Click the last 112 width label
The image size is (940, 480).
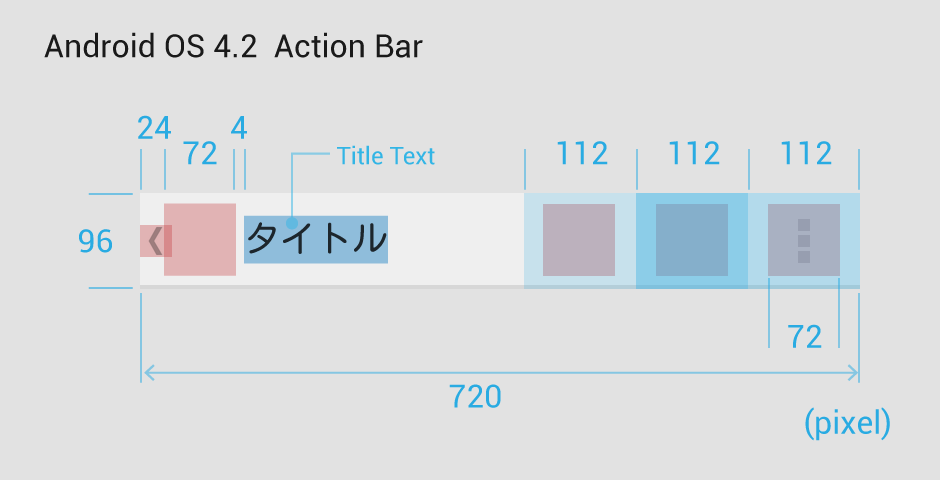click(806, 153)
